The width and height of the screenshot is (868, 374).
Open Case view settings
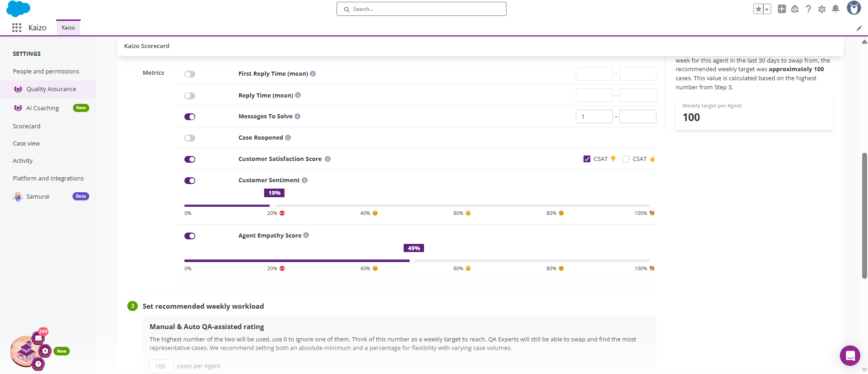tap(26, 143)
